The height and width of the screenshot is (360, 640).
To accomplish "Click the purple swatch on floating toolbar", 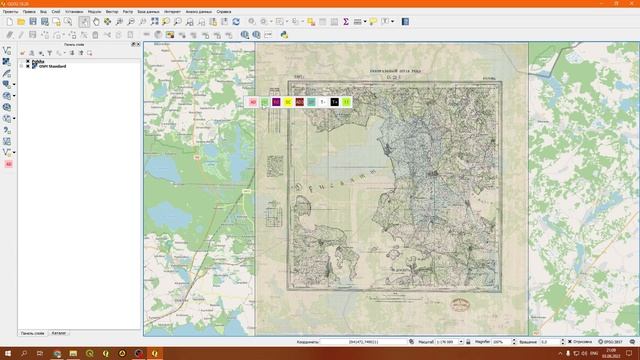I will pyautogui.click(x=276, y=102).
